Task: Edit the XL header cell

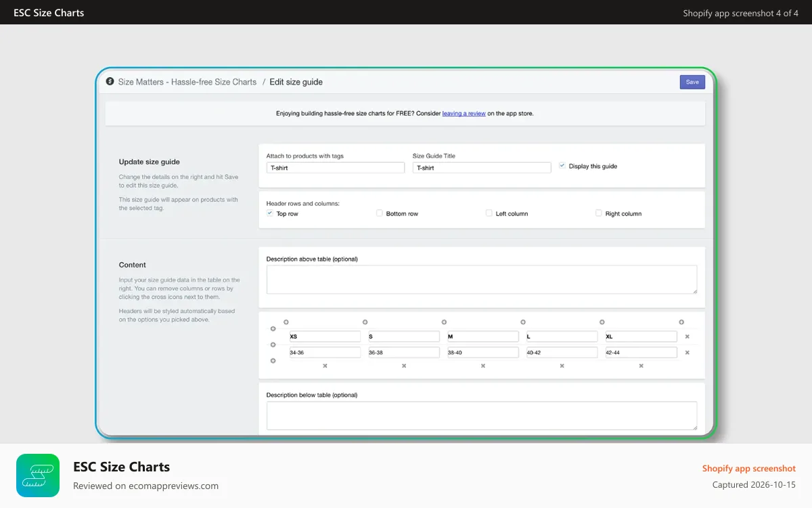Action: 641,337
